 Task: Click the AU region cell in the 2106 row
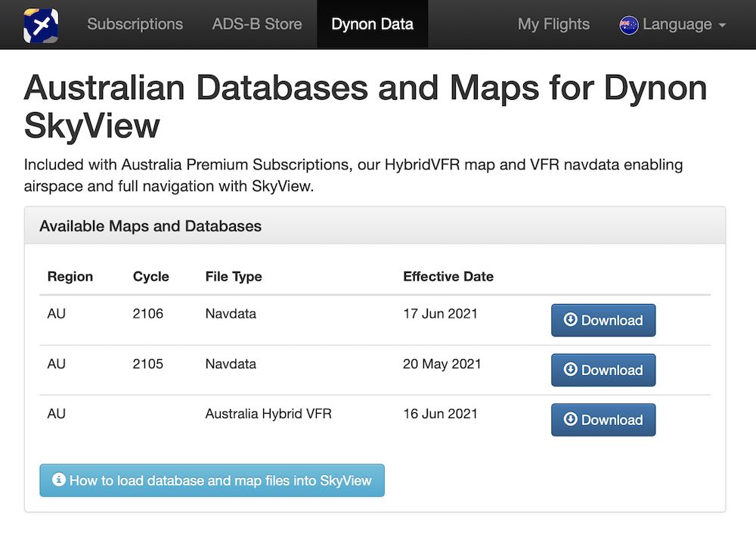(57, 314)
